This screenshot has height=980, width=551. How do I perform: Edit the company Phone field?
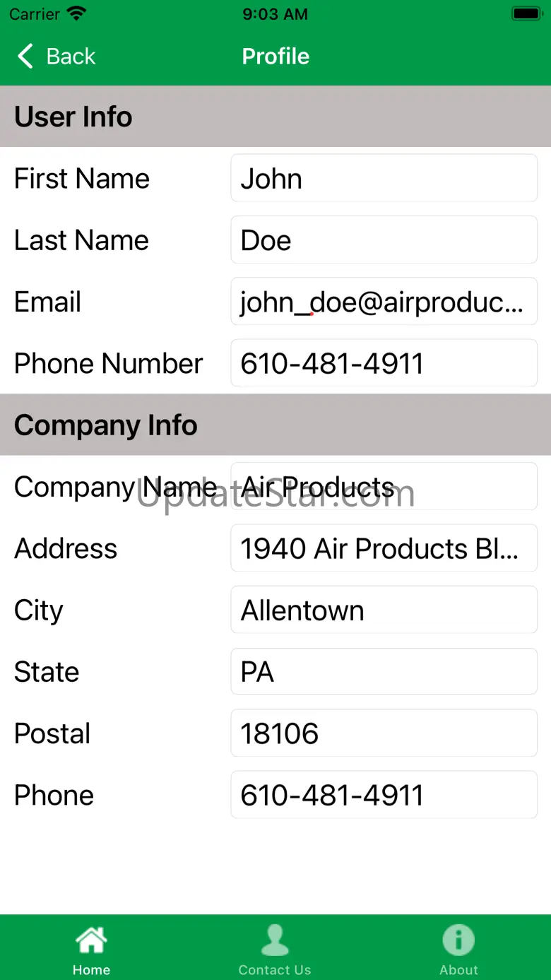[x=384, y=795]
